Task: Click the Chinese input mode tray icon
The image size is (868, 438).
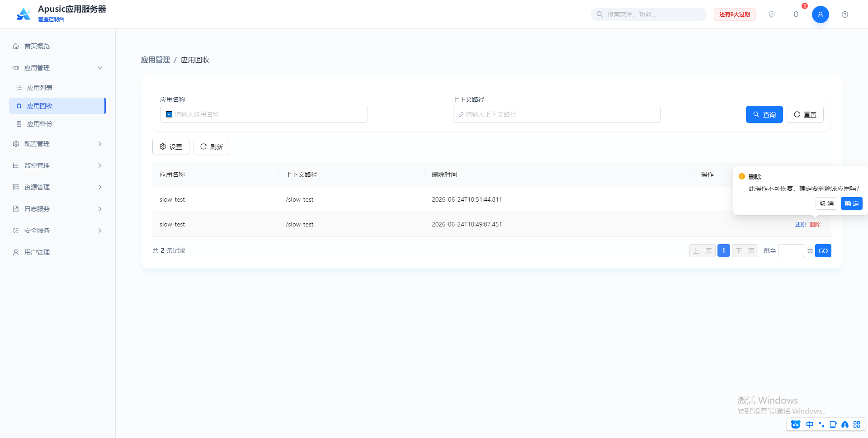Action: [x=809, y=424]
